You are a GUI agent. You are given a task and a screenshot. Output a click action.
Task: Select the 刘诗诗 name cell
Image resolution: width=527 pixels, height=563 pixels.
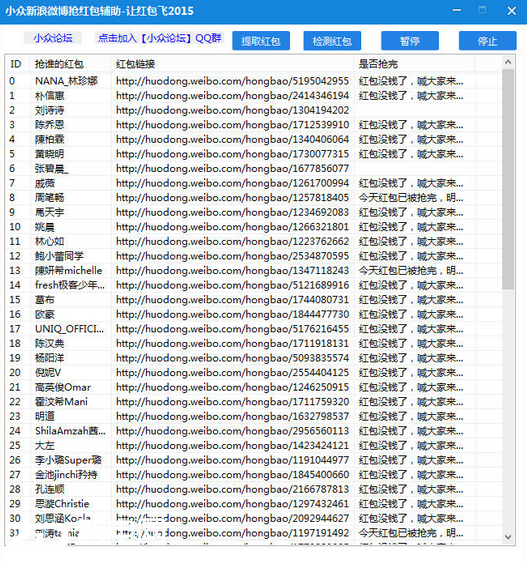tap(50, 110)
